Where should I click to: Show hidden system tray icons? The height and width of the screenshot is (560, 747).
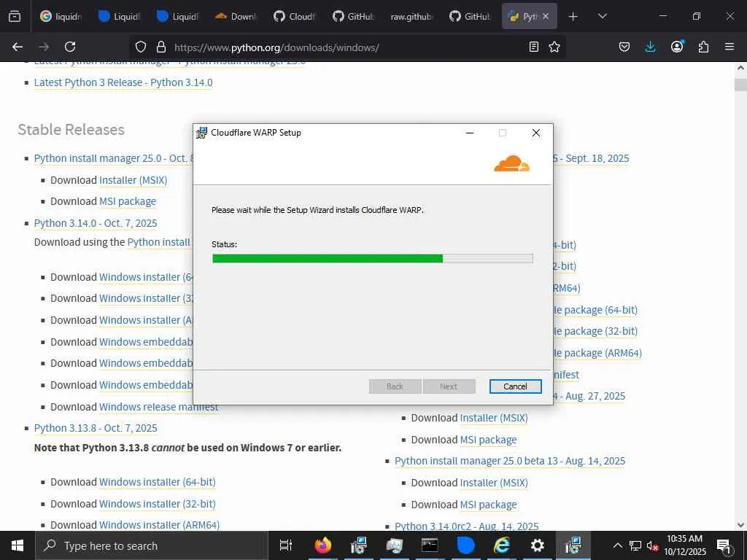tap(617, 545)
